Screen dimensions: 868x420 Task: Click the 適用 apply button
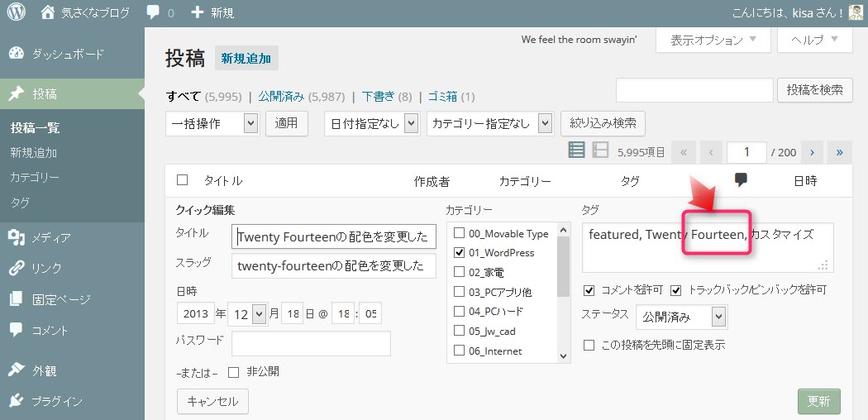pyautogui.click(x=286, y=123)
